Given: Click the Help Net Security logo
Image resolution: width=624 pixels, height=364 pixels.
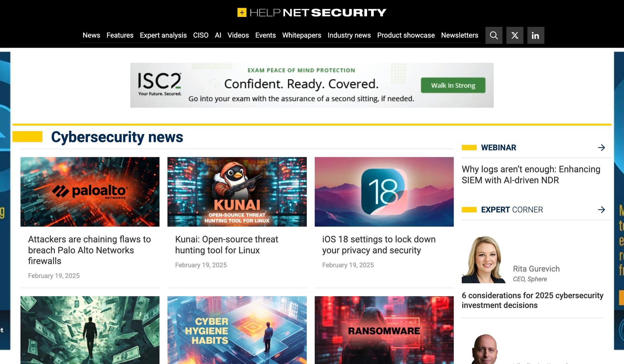Looking at the screenshot, I should click(x=312, y=13).
